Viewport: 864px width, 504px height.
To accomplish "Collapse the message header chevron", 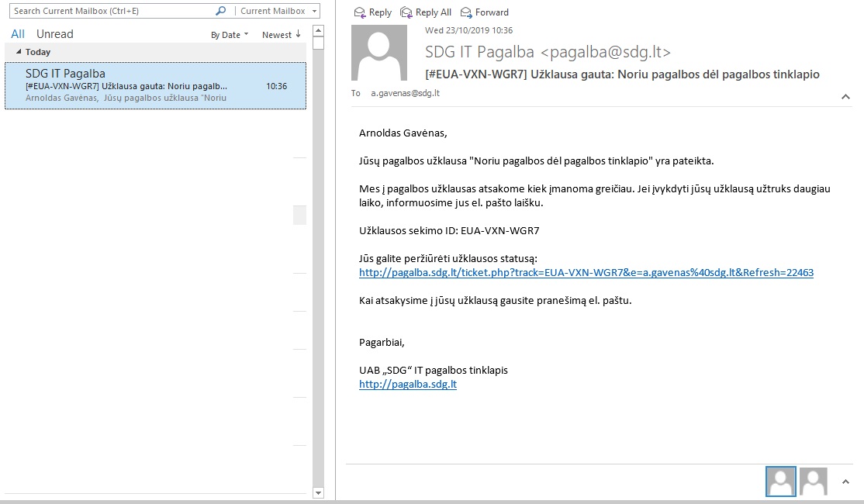I will pyautogui.click(x=845, y=97).
